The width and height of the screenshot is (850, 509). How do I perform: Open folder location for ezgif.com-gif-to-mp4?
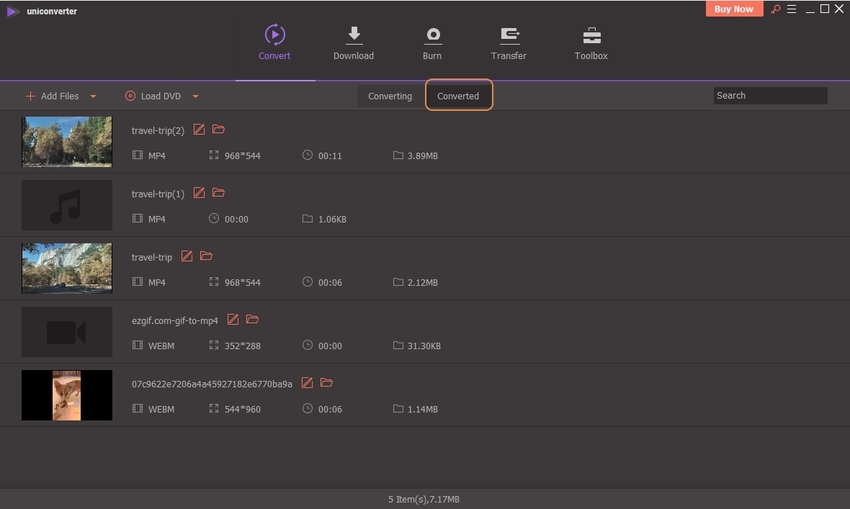click(x=252, y=319)
